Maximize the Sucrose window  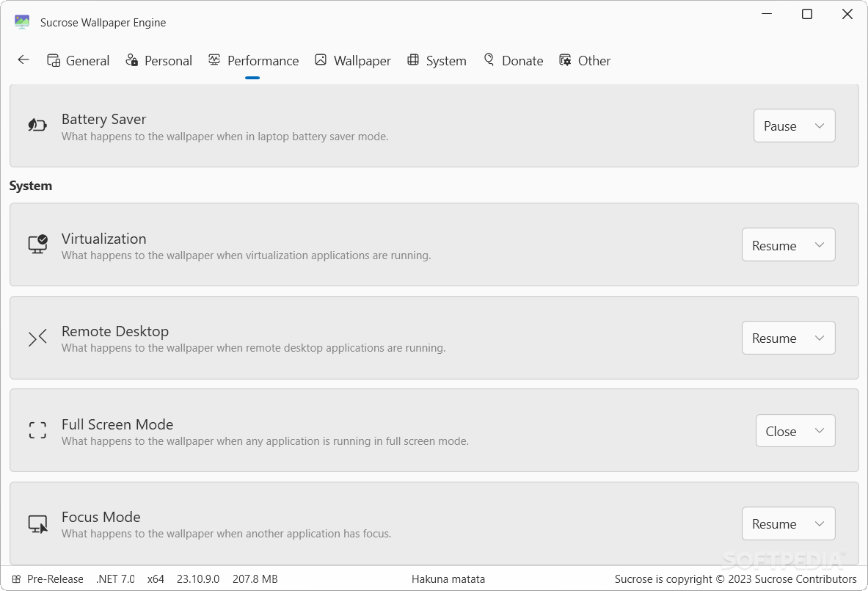(x=807, y=14)
